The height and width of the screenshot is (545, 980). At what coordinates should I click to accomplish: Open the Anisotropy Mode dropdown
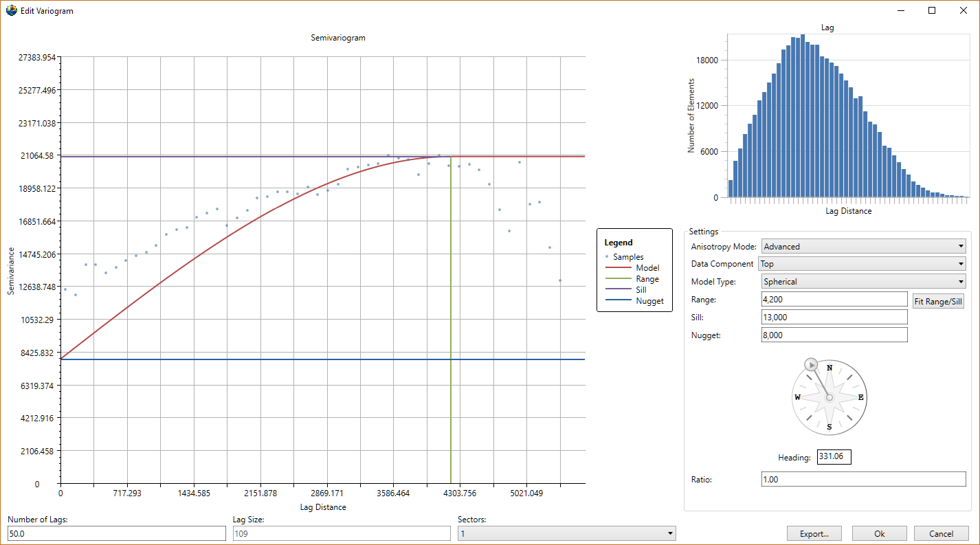[863, 246]
